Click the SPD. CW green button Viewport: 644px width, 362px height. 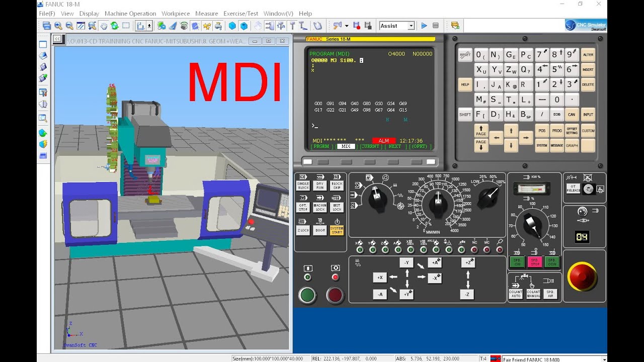[517, 262]
